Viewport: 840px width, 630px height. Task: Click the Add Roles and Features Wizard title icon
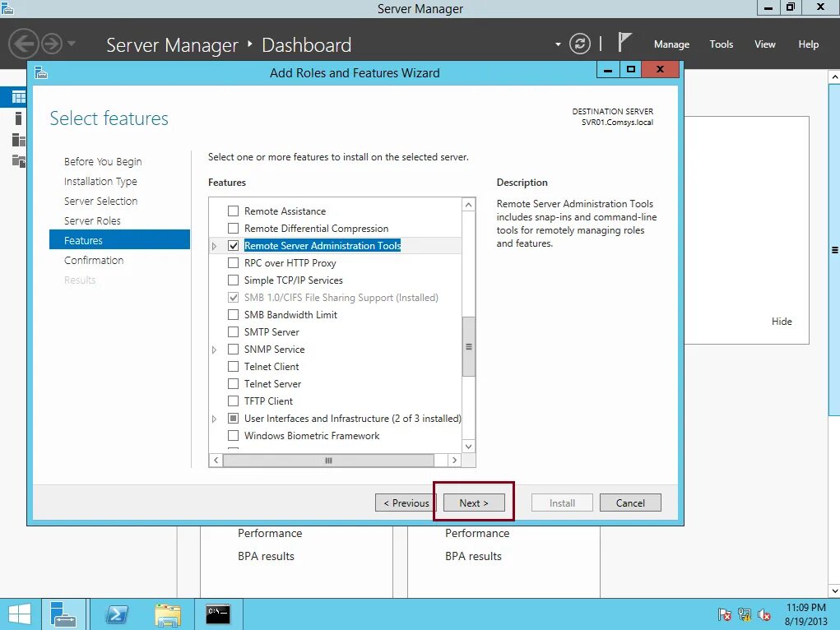coord(41,72)
